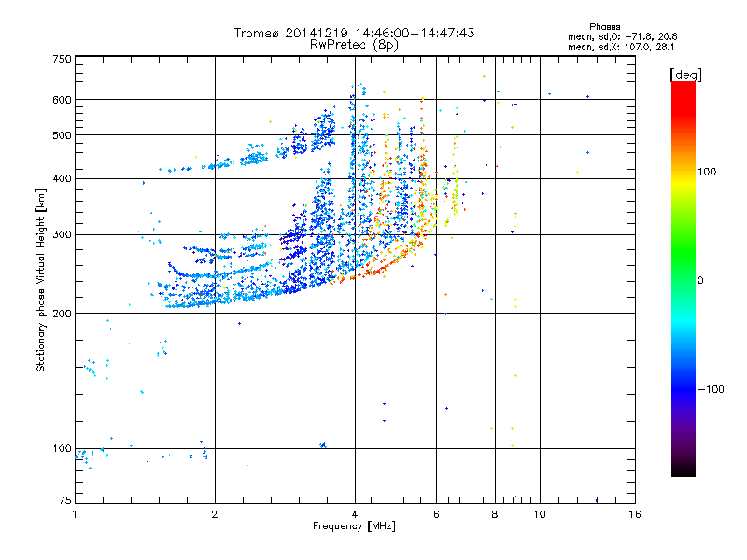Viewport: 747px width, 560px height.
Task: Click the y-axis '600' tick label
Action: 62,100
